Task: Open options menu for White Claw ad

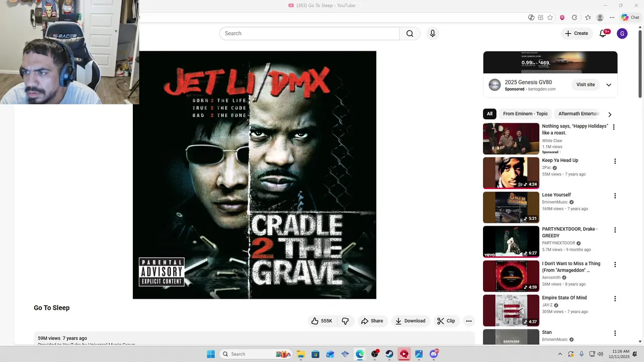Action: (614, 127)
